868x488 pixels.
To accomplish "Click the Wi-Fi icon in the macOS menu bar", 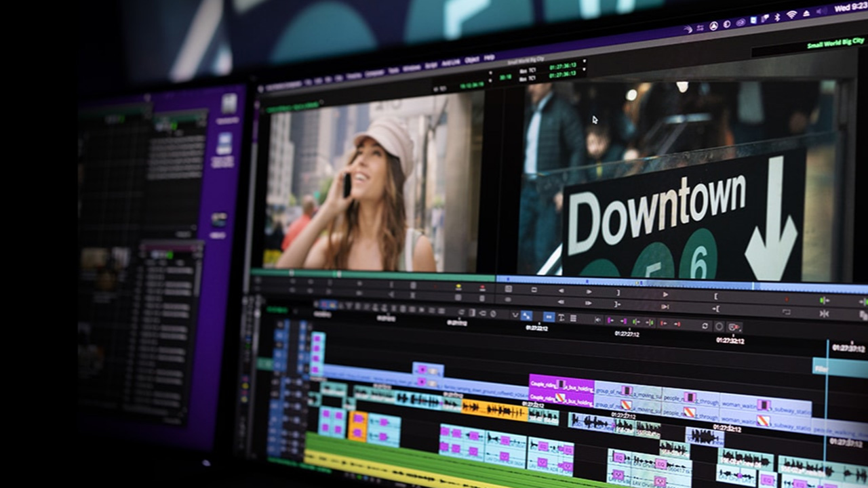I will coord(791,13).
